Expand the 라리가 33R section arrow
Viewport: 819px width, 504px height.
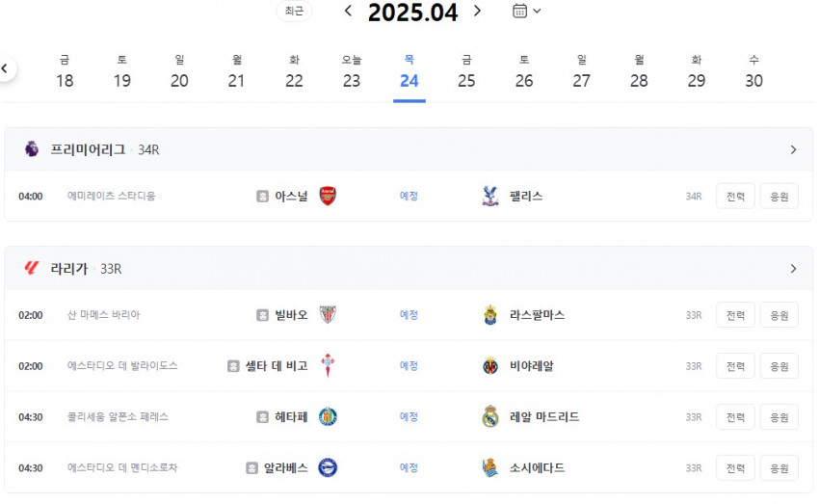click(x=793, y=269)
